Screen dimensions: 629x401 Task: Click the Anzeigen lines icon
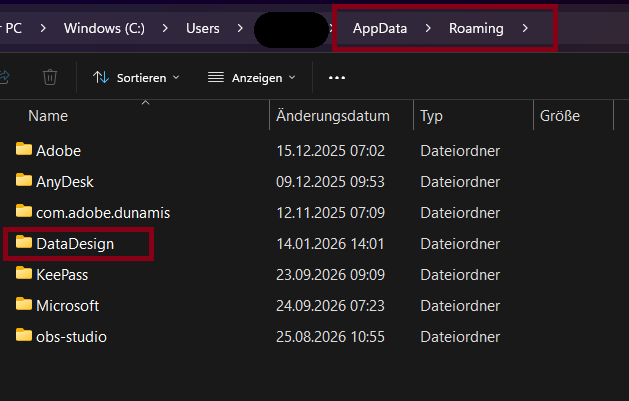pos(216,77)
